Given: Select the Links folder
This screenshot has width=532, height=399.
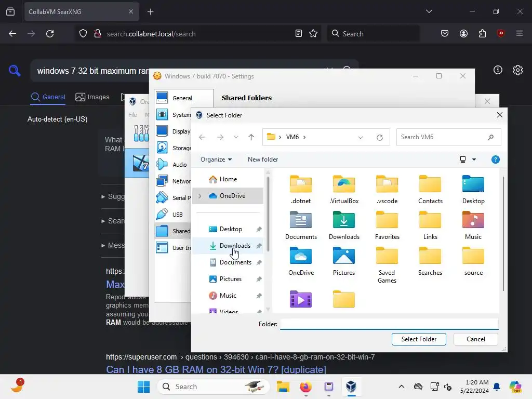Looking at the screenshot, I should [x=430, y=225].
